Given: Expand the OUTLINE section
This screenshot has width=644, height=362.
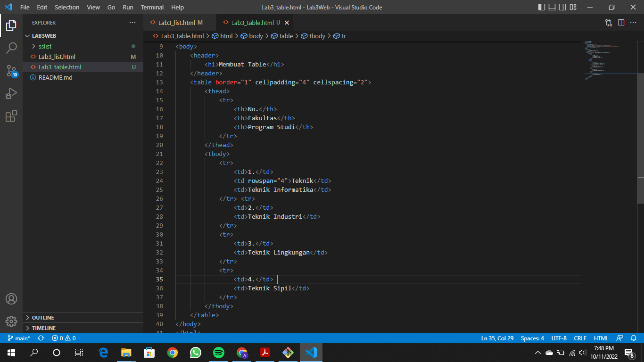Looking at the screenshot, I should [x=83, y=318].
